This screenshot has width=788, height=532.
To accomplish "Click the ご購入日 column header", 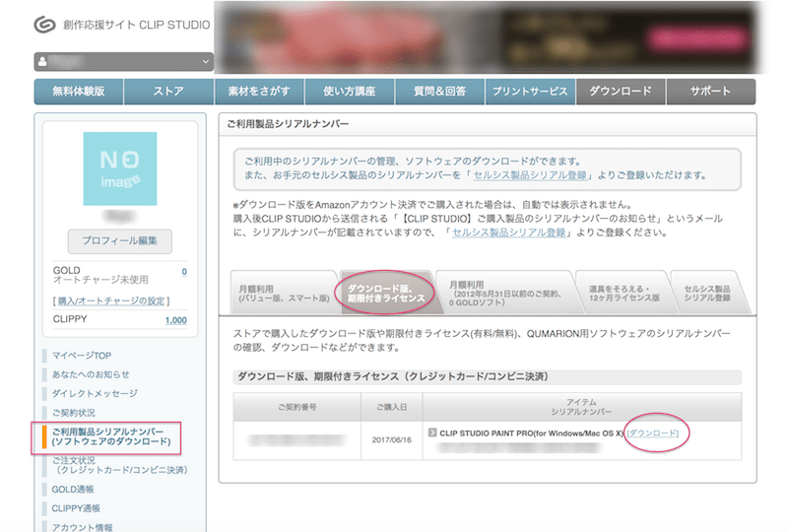I will pos(391,407).
